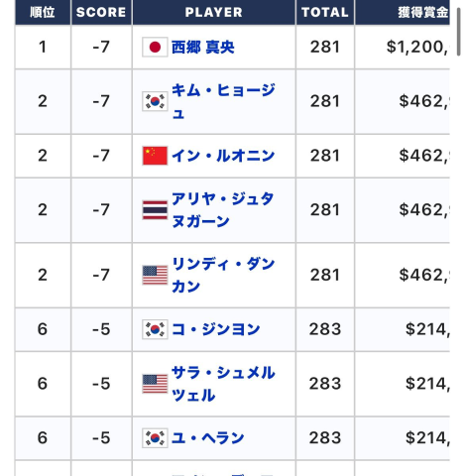
Task: Click the Japan flag icon beside 西郷 真央
Action: tap(155, 47)
